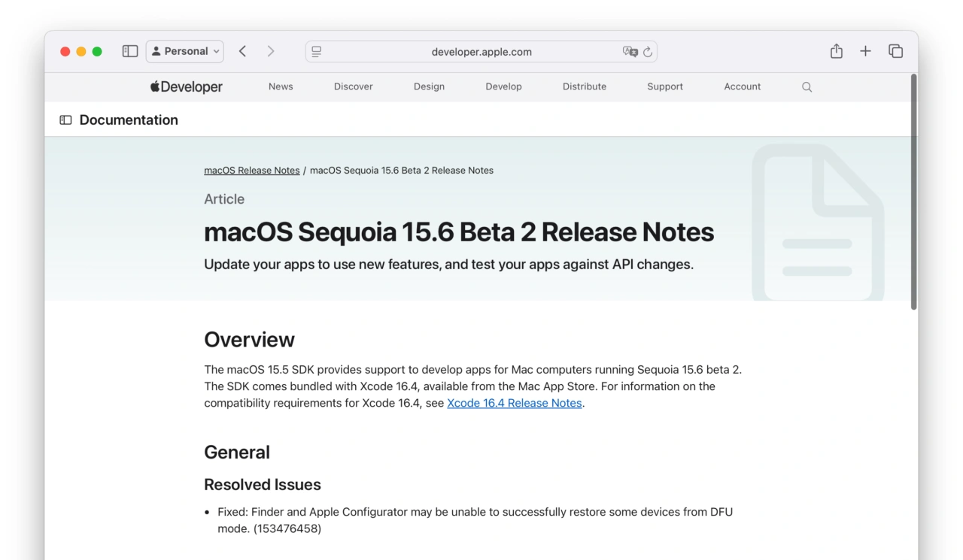Image resolution: width=963 pixels, height=560 pixels.
Task: Open the search icon on developer site
Action: click(807, 87)
